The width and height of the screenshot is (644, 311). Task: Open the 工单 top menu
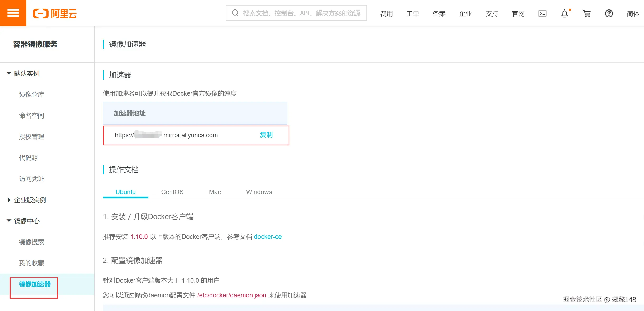point(413,14)
